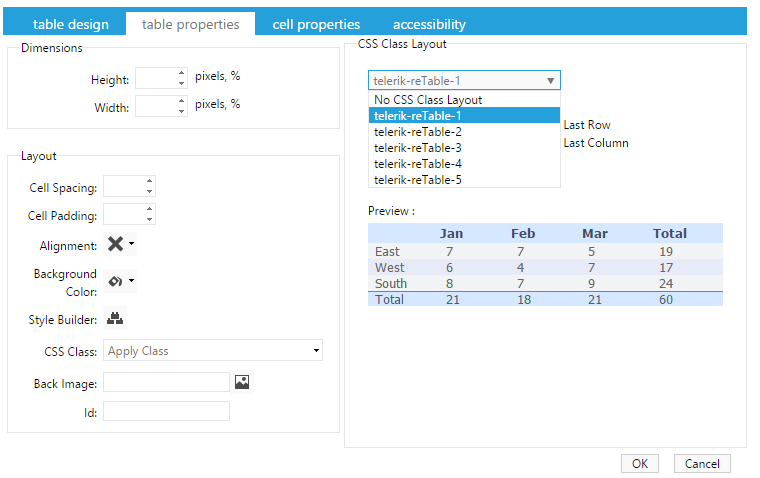Screen dimensions: 760x478
Task: Decrease Width with the down arrow
Action: tap(181, 112)
